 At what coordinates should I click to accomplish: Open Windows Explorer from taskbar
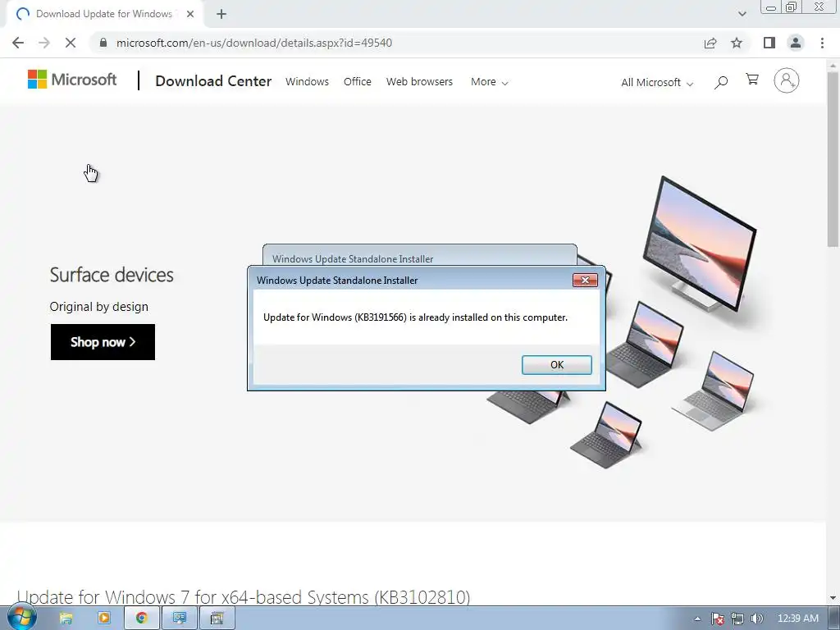coord(66,619)
